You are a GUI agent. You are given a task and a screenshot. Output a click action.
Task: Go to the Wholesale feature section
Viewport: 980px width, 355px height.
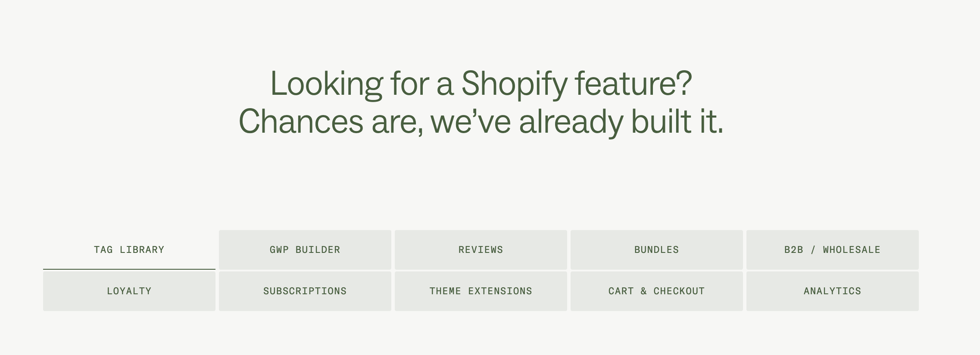[x=832, y=250]
